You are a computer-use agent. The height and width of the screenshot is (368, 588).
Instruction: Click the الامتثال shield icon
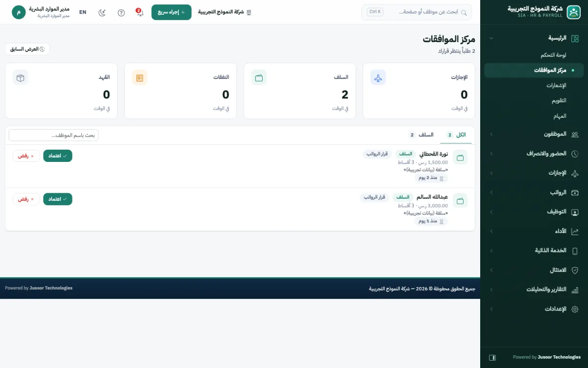click(575, 270)
